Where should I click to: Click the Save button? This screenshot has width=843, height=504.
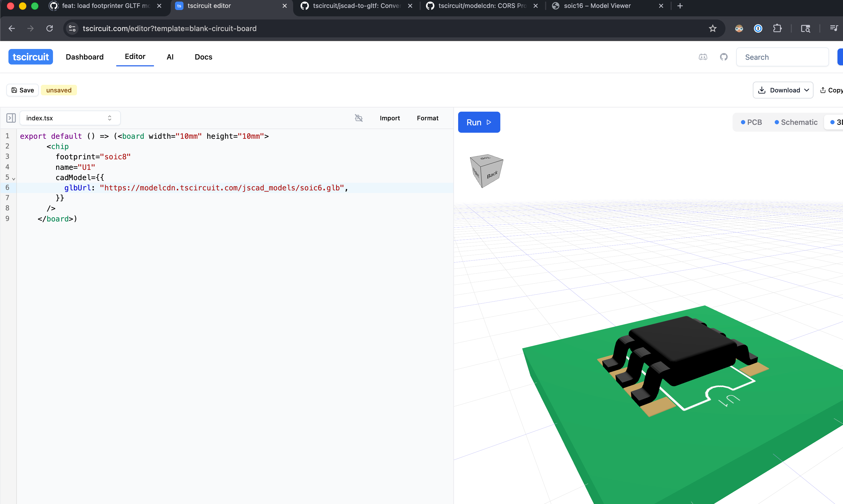(x=22, y=90)
